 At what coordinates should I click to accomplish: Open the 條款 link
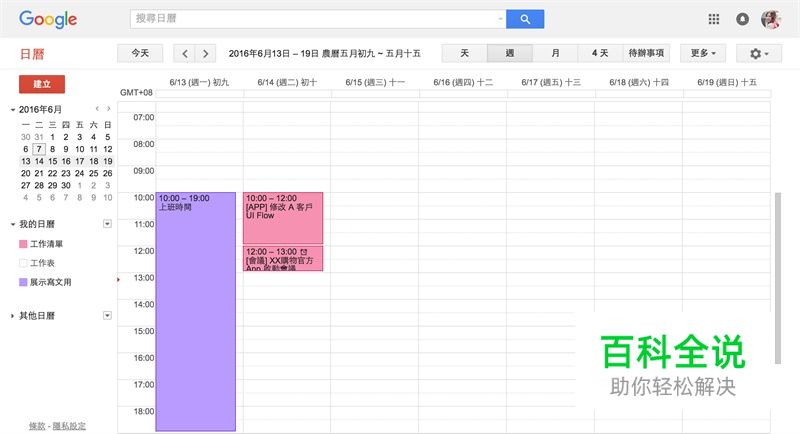(x=37, y=426)
